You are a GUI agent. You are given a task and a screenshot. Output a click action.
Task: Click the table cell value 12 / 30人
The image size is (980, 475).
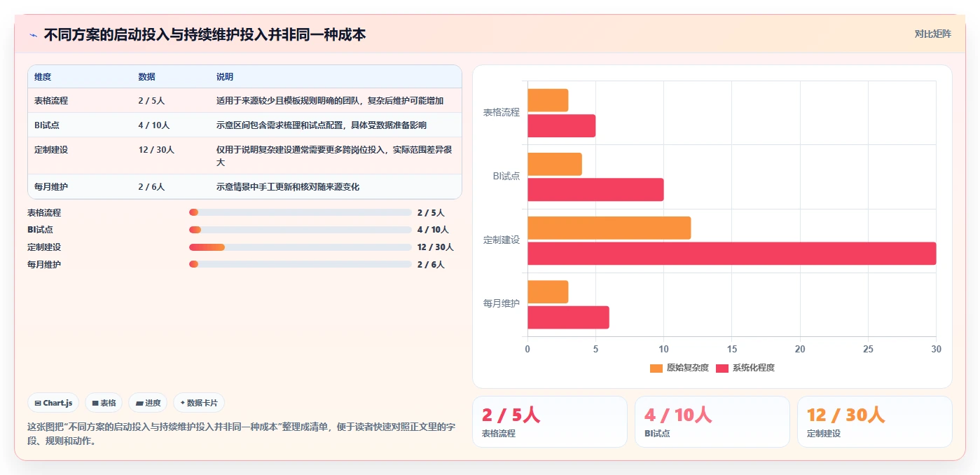point(156,150)
